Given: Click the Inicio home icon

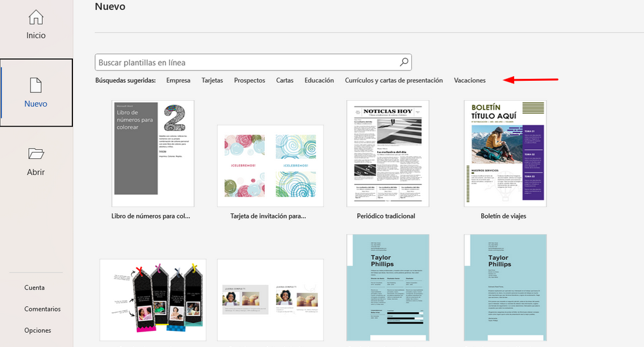Looking at the screenshot, I should coord(36,17).
